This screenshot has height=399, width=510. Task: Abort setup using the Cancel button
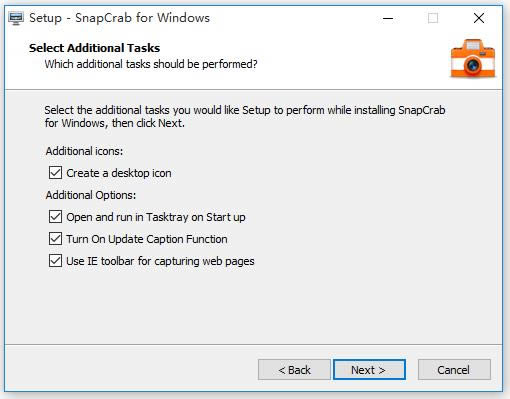454,370
